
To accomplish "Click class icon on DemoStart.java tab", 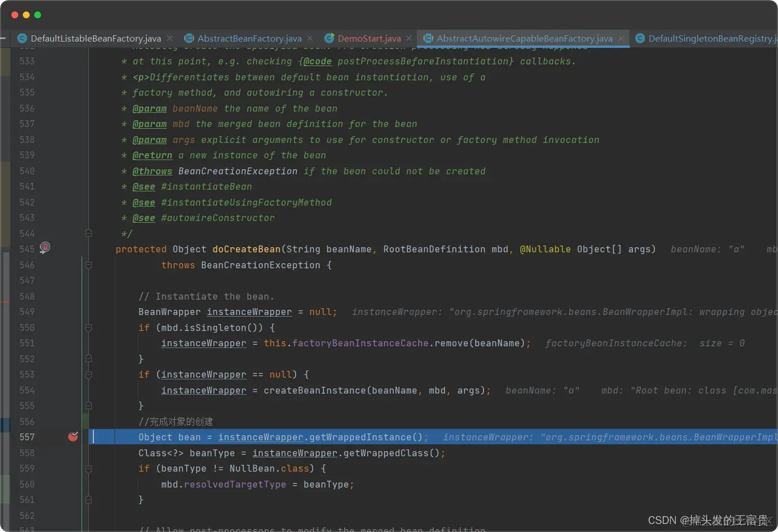I will (x=329, y=38).
